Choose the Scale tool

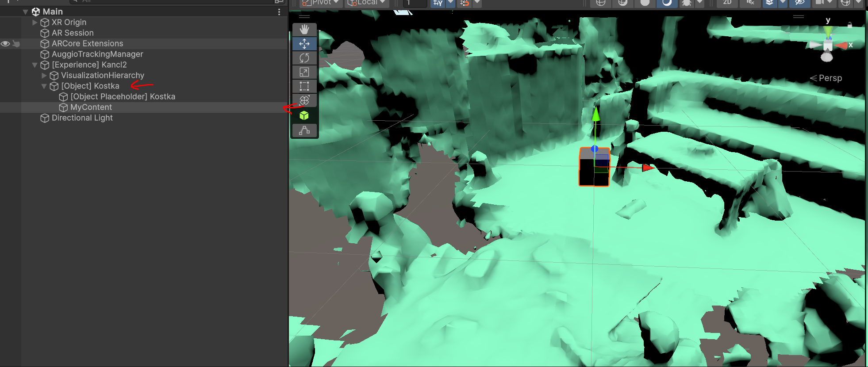pyautogui.click(x=304, y=72)
